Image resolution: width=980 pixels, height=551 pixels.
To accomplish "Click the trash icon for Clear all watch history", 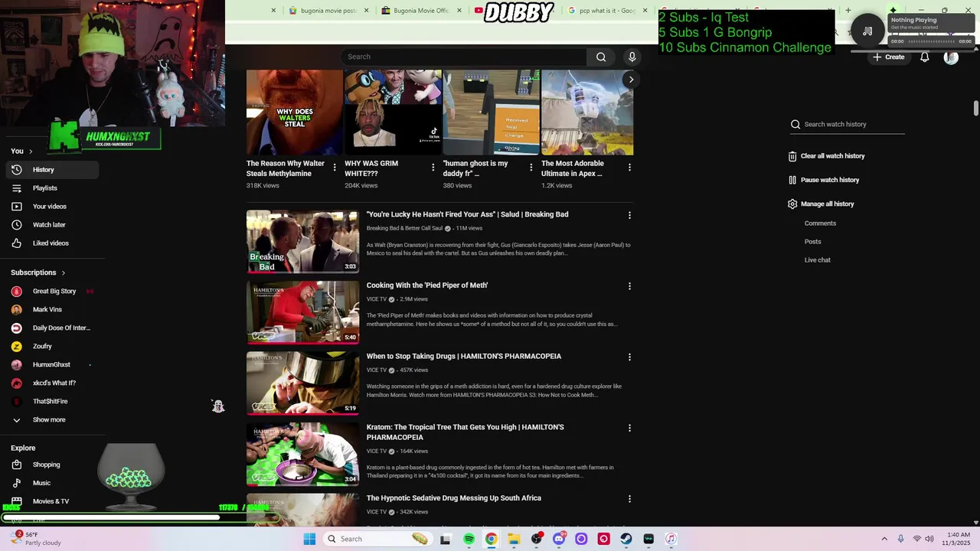I will [792, 156].
